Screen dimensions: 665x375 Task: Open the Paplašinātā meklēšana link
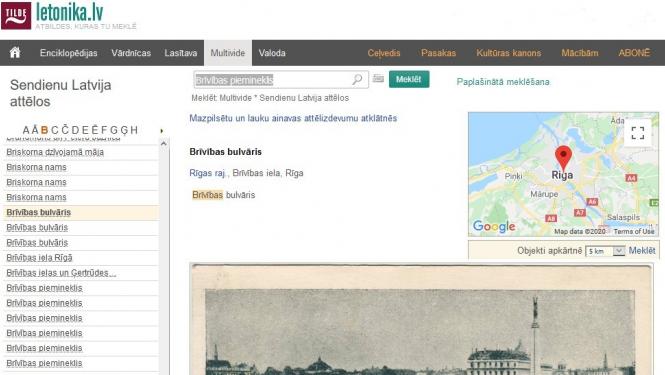coord(503,82)
